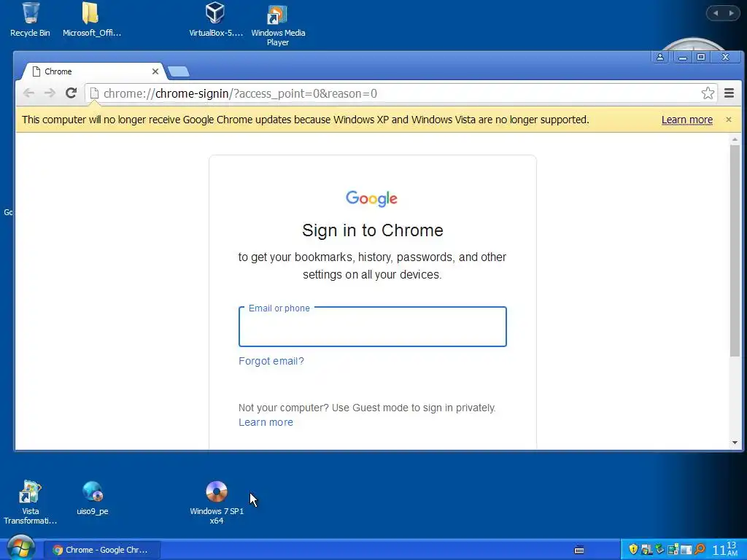Click the network monitors tray icon
This screenshot has height=560, width=747.
673,550
